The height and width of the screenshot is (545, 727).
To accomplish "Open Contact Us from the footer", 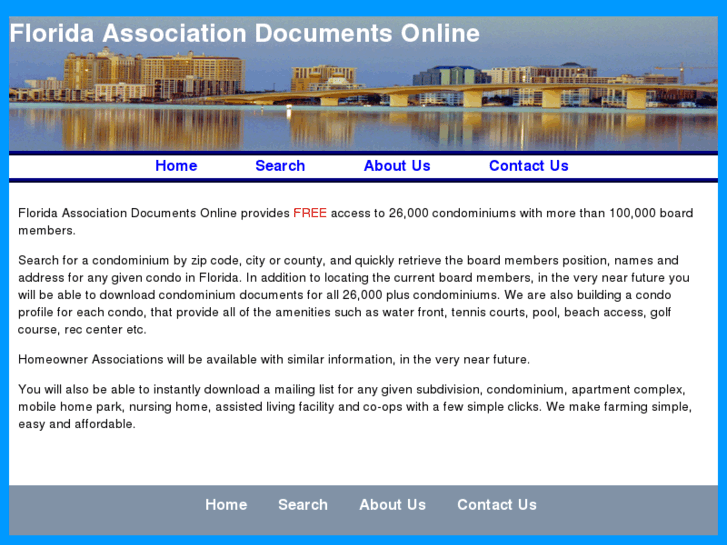I will click(497, 505).
